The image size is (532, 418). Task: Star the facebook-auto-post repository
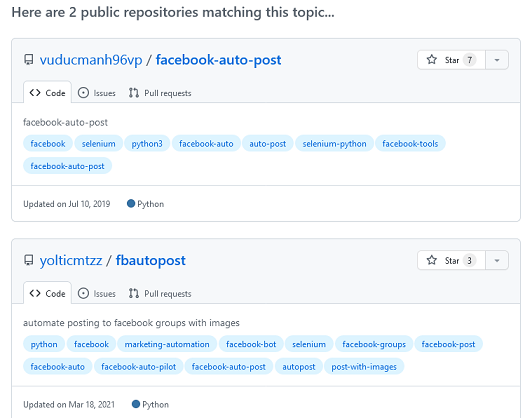(x=451, y=60)
